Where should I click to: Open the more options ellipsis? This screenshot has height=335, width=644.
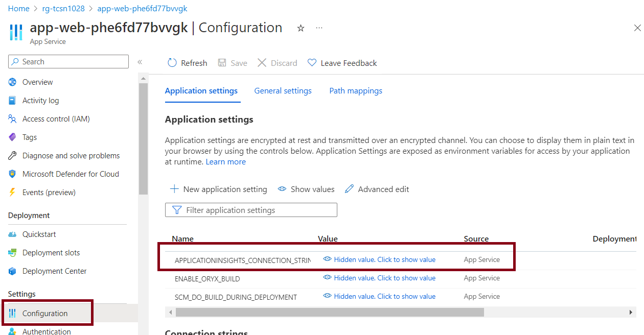point(319,28)
